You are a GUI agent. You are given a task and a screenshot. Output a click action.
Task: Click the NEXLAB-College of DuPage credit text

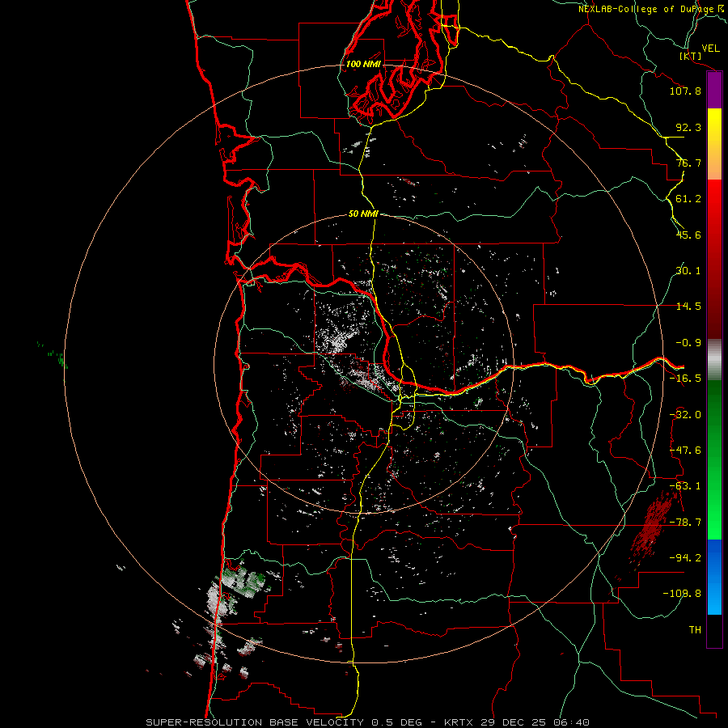coord(650,9)
